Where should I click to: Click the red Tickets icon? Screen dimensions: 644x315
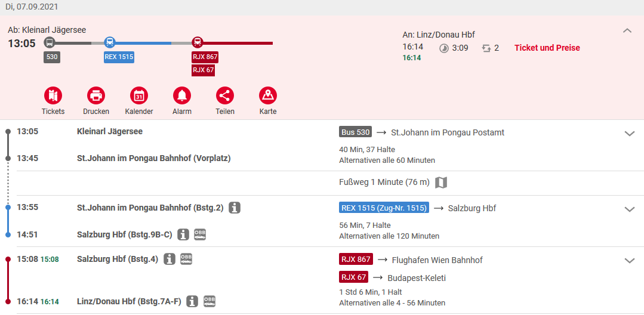tap(53, 95)
